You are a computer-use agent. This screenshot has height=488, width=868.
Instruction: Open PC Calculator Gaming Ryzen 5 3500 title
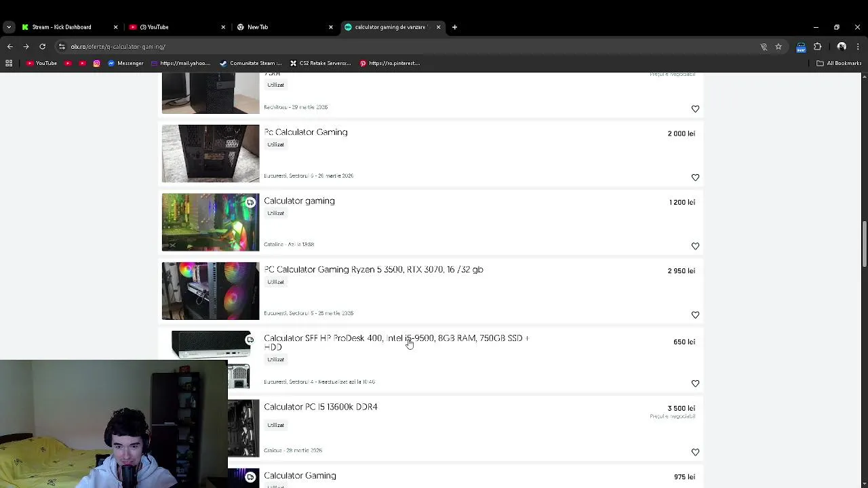pyautogui.click(x=374, y=269)
